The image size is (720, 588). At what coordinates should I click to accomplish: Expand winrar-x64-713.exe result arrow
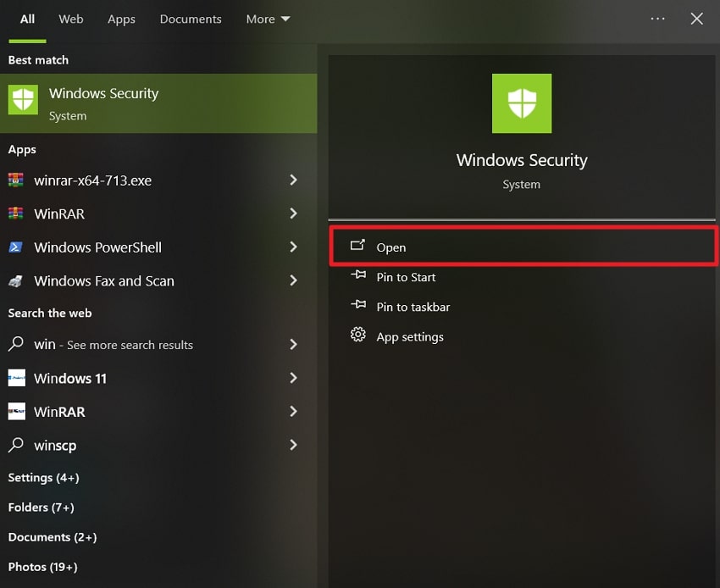click(x=293, y=180)
